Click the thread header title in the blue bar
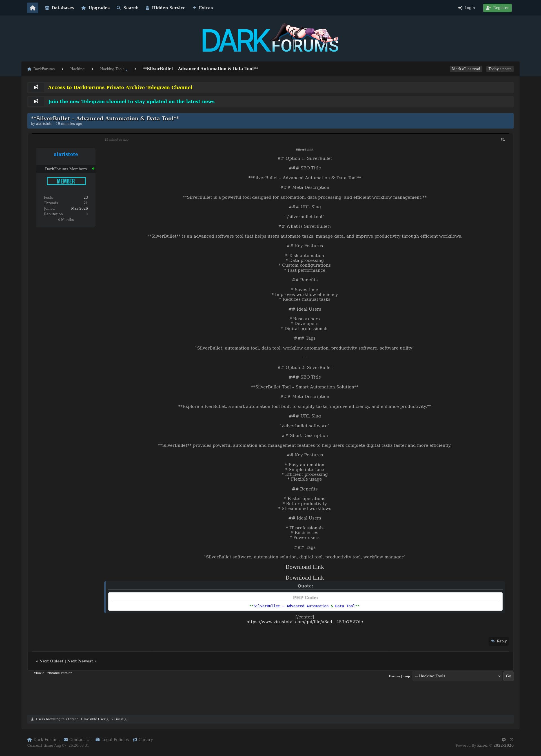 (x=105, y=118)
